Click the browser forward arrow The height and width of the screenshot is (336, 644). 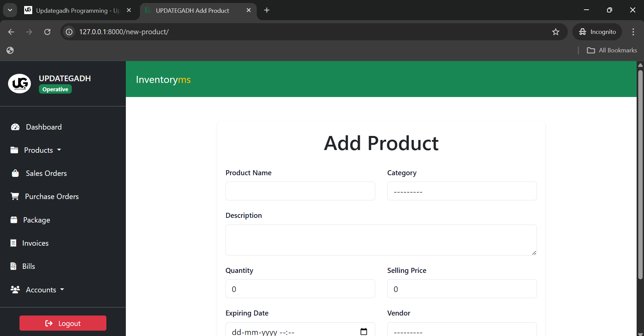(x=29, y=32)
